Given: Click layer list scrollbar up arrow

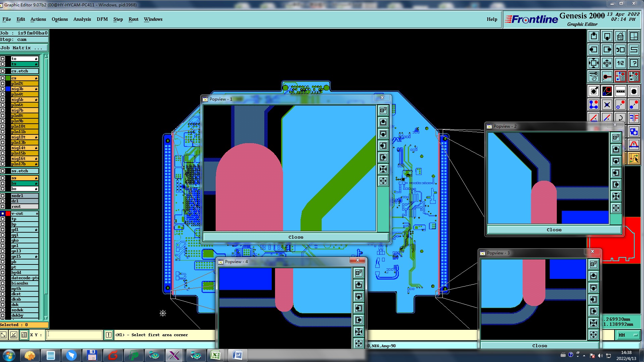Looking at the screenshot, I should tap(46, 57).
